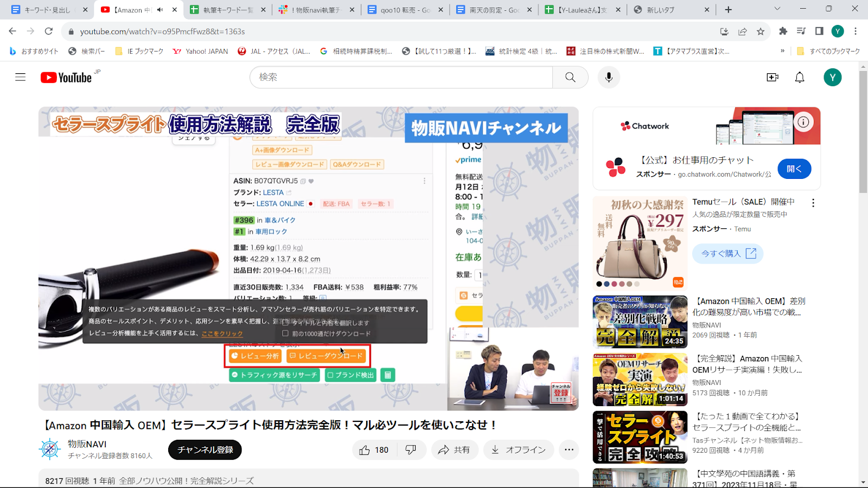The image size is (868, 488).
Task: Download video with オフライン button
Action: [518, 450]
